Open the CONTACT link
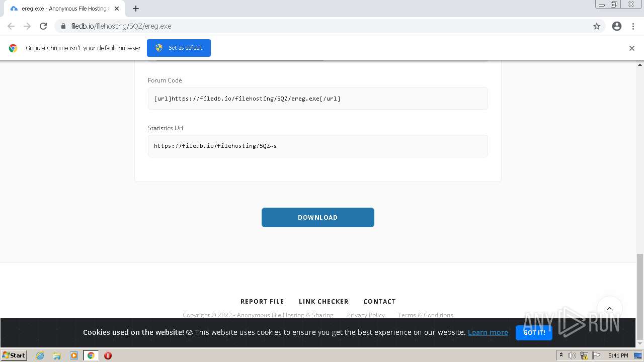The image size is (644, 362). [379, 301]
